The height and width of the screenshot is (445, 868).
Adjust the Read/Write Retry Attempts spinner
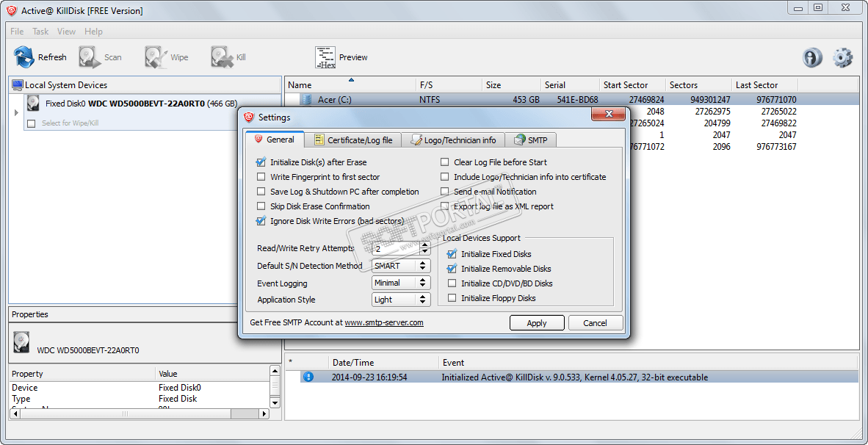click(x=423, y=248)
